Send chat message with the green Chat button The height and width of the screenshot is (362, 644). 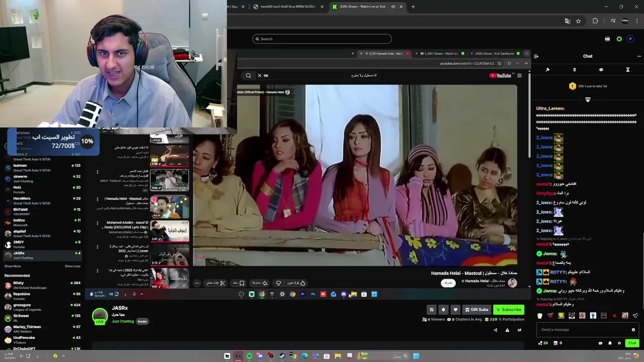[632, 343]
